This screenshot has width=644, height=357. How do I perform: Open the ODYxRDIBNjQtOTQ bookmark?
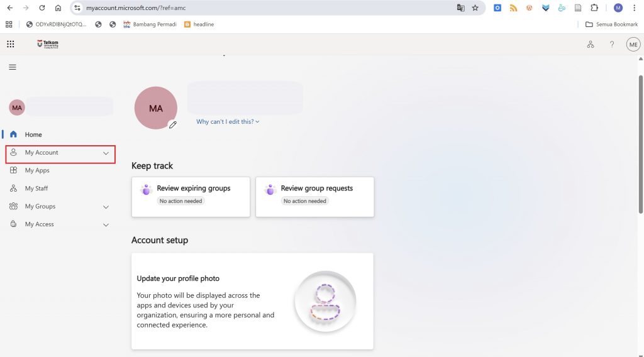coord(56,25)
